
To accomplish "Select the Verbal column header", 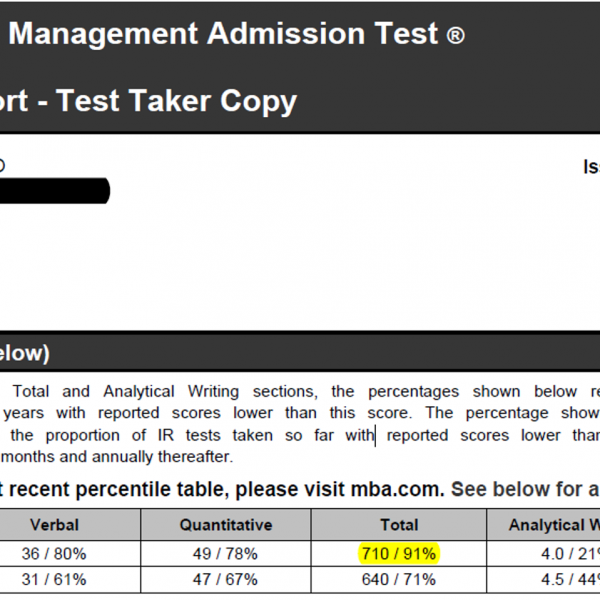I will pyautogui.click(x=54, y=524).
